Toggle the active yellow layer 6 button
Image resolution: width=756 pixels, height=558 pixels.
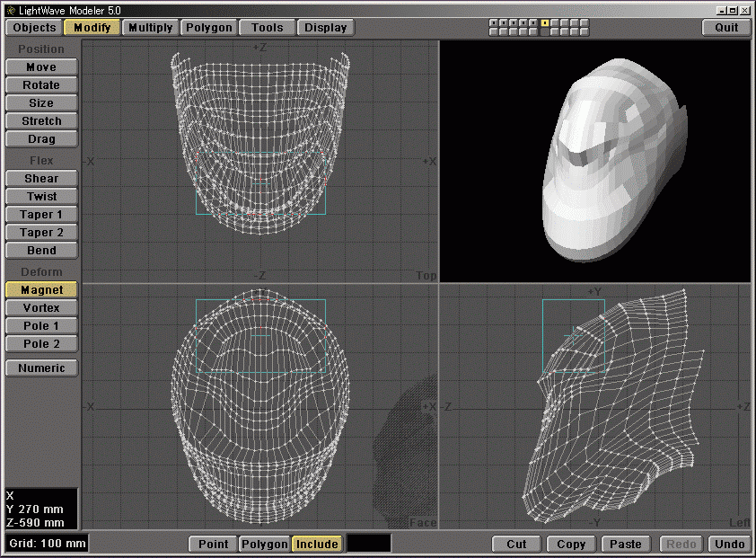click(x=545, y=22)
